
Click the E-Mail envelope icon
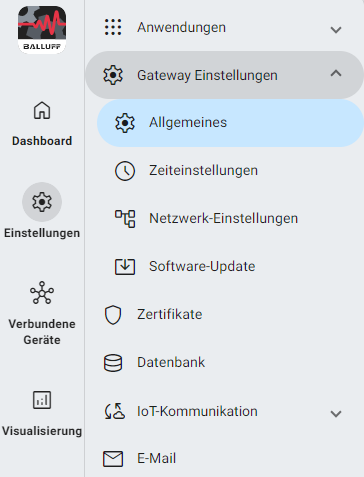113,459
